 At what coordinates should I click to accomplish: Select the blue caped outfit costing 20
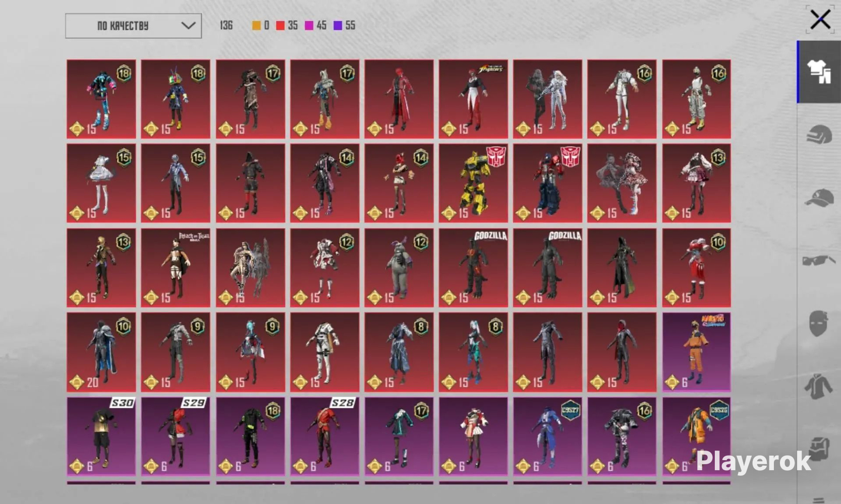pos(101,352)
